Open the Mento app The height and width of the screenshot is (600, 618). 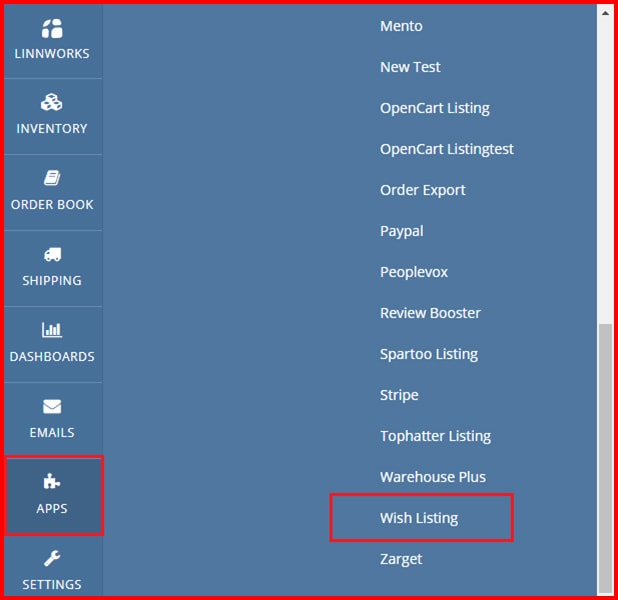point(401,26)
